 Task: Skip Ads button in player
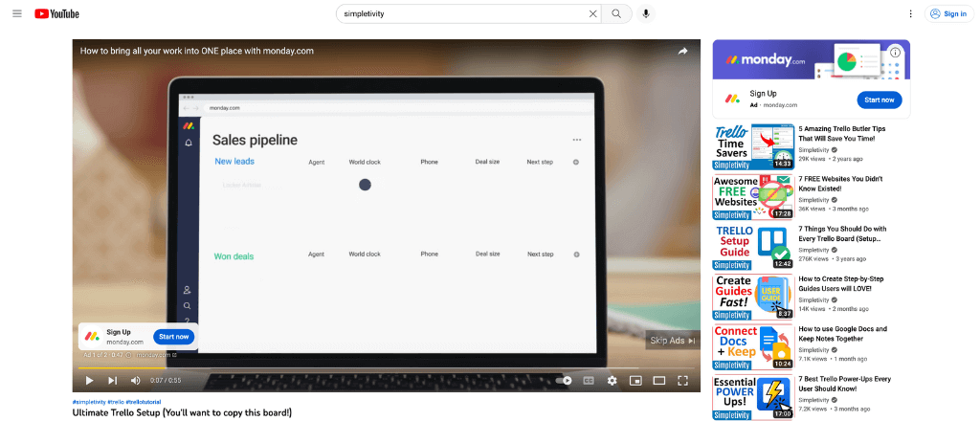click(x=673, y=341)
